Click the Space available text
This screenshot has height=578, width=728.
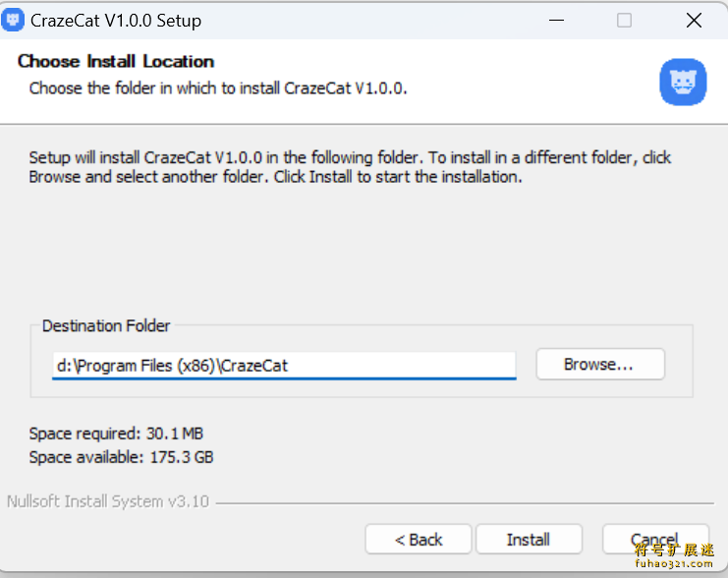point(121,457)
